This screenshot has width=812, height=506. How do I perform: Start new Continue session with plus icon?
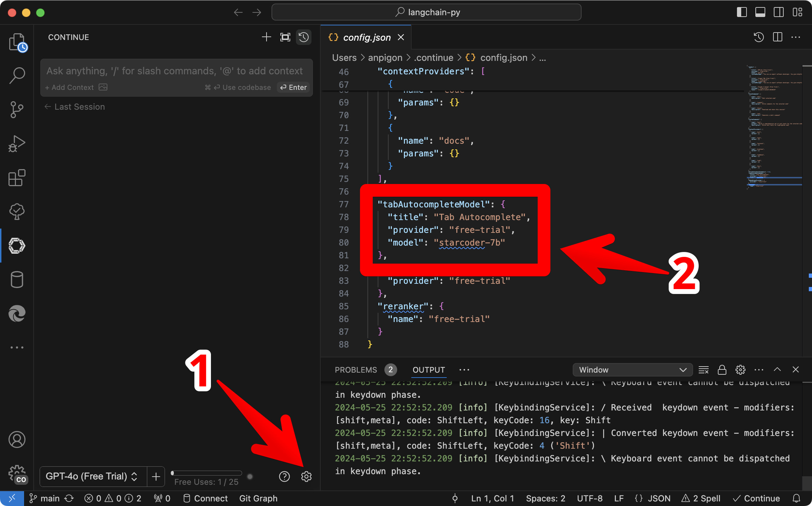coord(266,37)
